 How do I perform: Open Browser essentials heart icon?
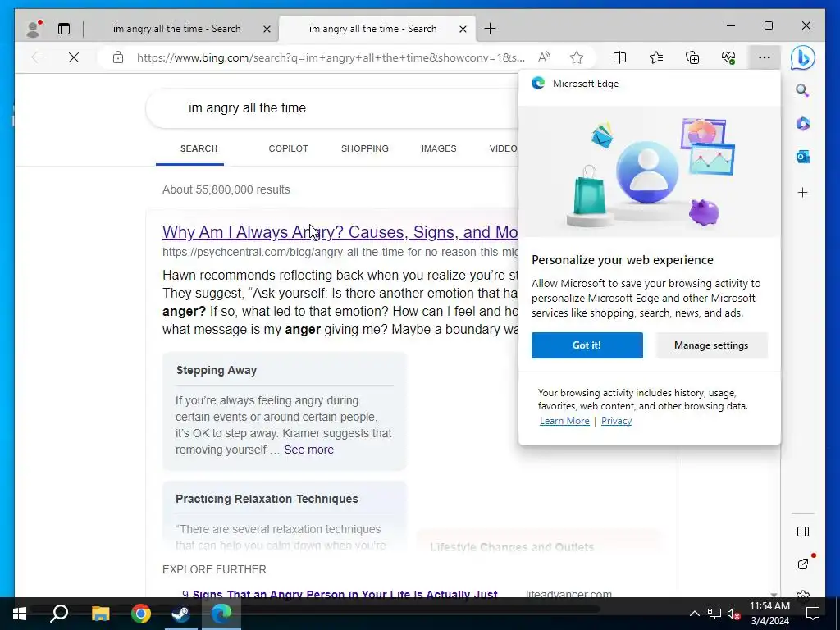(x=728, y=57)
